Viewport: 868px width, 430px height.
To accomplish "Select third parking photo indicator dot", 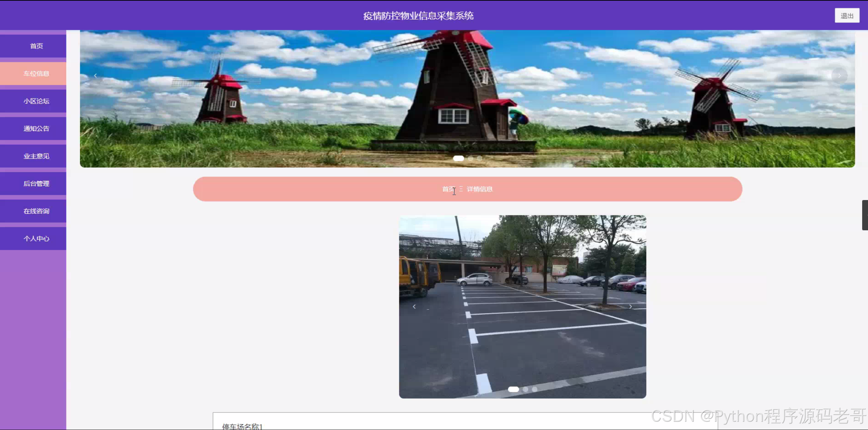I will tap(535, 389).
